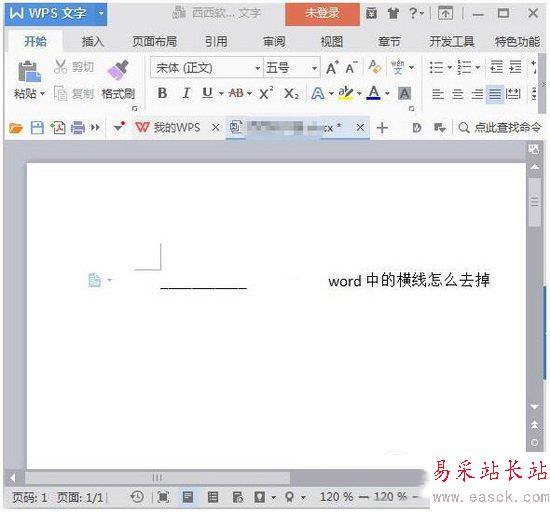Increase font size with A+ icon
This screenshot has width=550, height=512.
click(x=332, y=67)
